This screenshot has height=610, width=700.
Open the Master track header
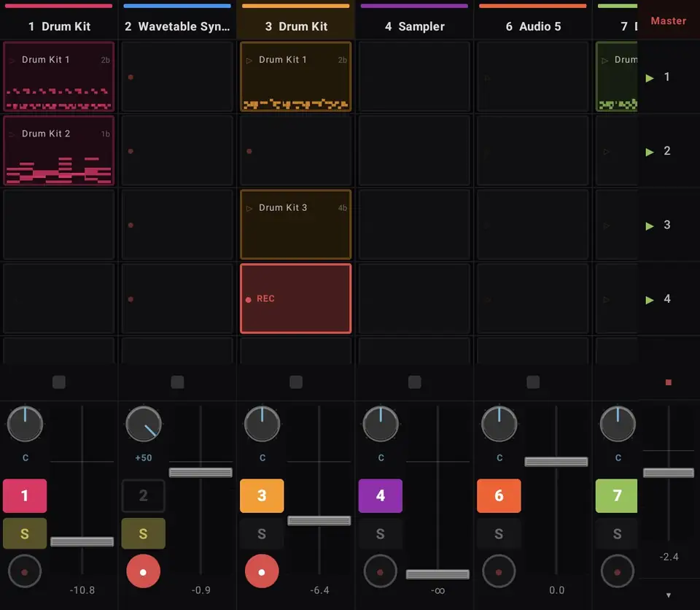click(x=669, y=21)
